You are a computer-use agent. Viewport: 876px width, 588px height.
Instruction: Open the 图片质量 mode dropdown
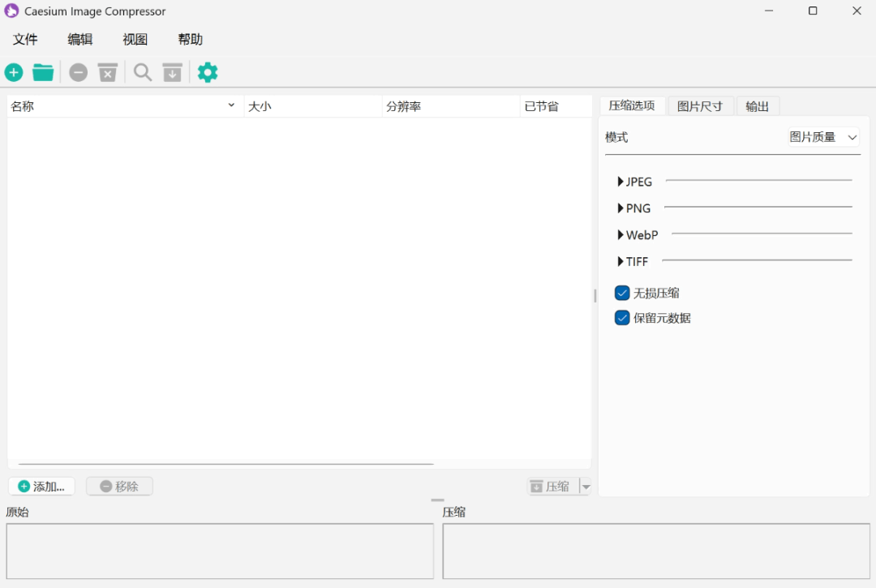point(823,138)
